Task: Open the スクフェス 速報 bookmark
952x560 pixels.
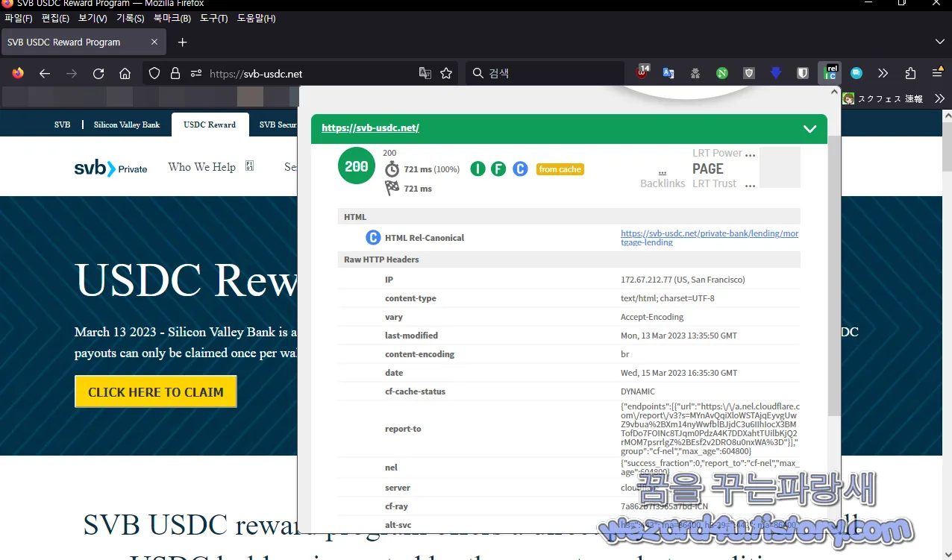Action: [883, 98]
